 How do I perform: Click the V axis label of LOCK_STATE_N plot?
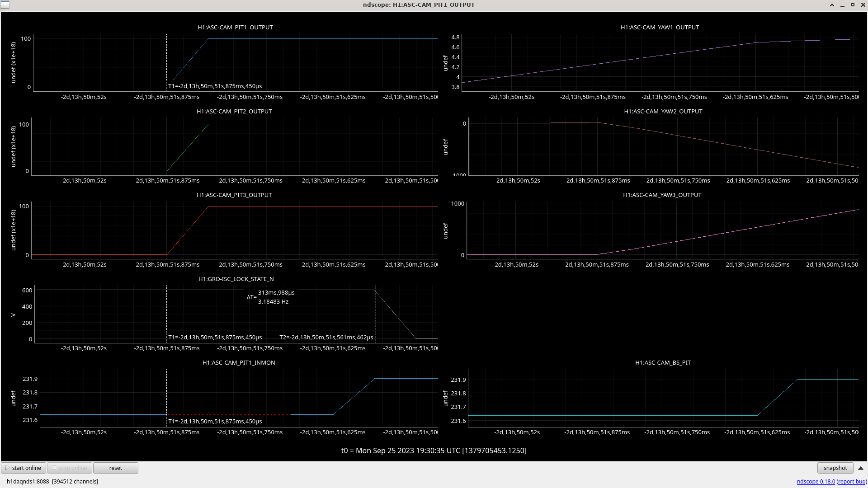pyautogui.click(x=14, y=315)
